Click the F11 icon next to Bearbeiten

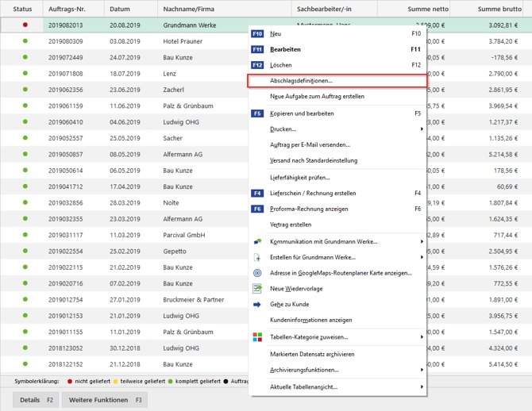(257, 49)
